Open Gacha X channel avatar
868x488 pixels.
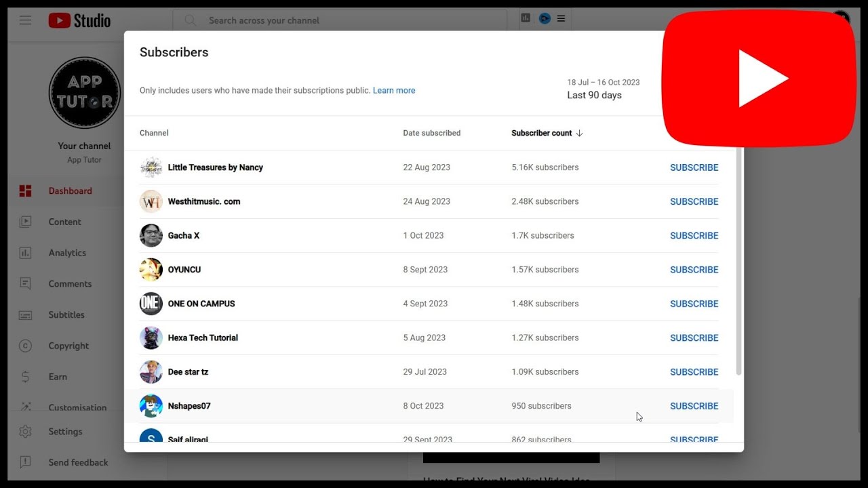(x=151, y=235)
